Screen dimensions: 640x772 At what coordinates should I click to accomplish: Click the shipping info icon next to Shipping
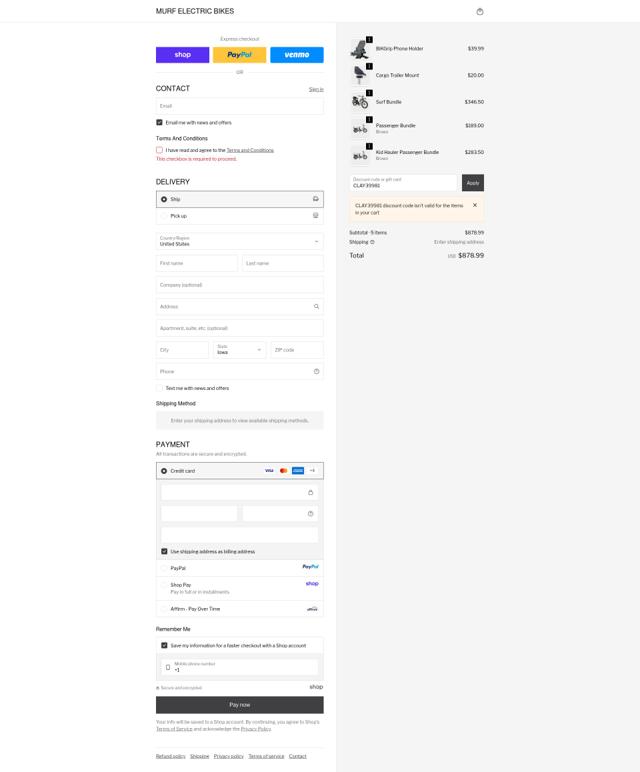point(372,242)
